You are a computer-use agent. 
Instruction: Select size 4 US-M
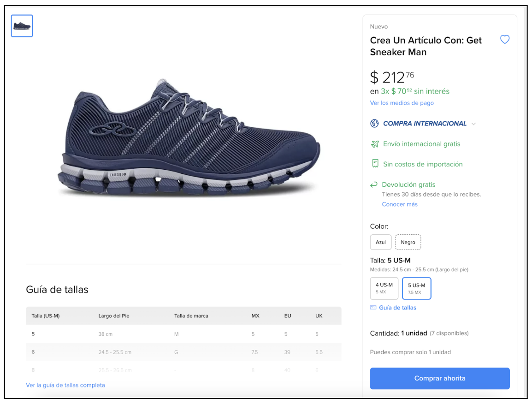click(384, 288)
